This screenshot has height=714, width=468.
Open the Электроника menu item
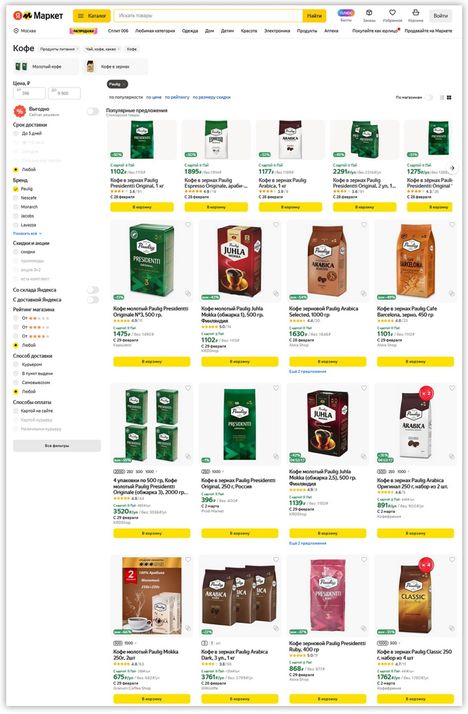pyautogui.click(x=277, y=31)
